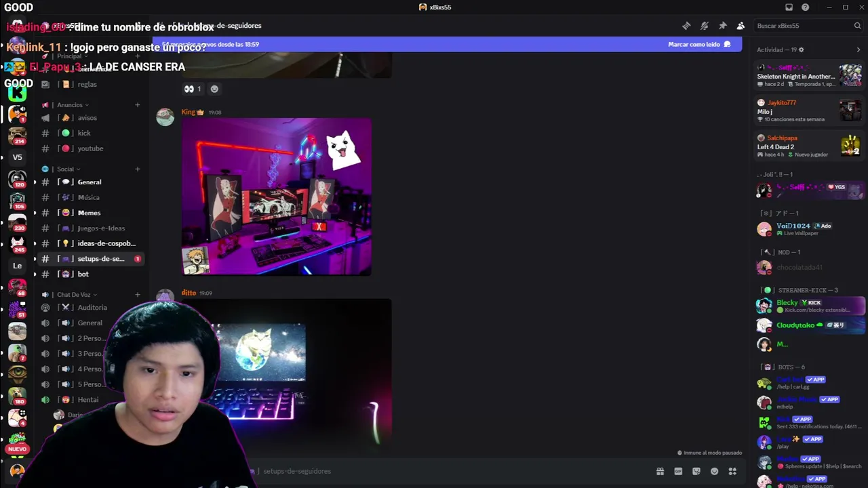Open Actividad settings gear icon
The width and height of the screenshot is (868, 488).
pos(801,49)
